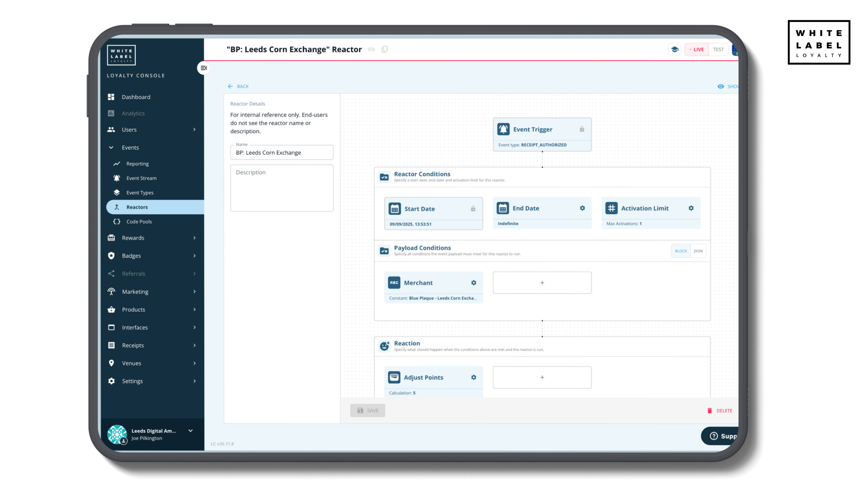Open the Start Date settings lock icon
Screen dimensions: 868x488
point(473,208)
